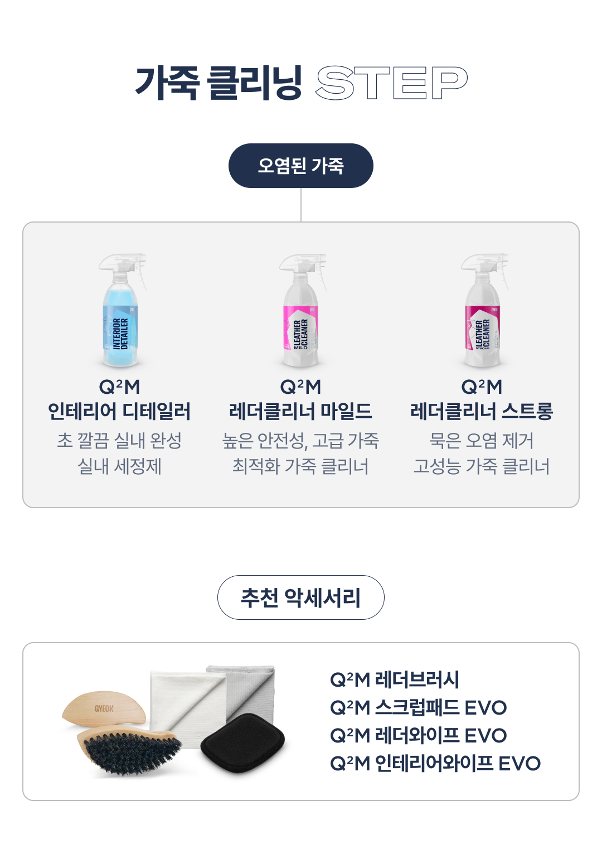Open the Q²M 스크럽패드 EVO link
602x868 pixels.
(x=418, y=707)
